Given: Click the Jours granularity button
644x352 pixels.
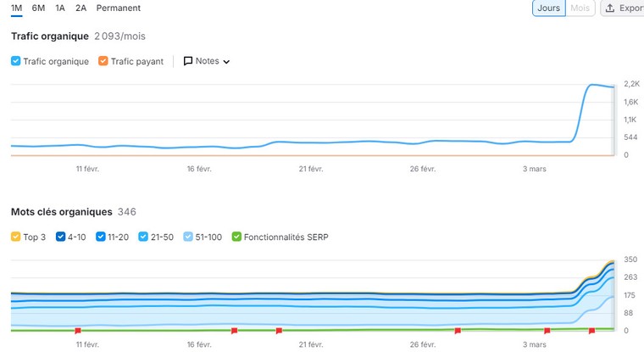Looking at the screenshot, I should click(x=548, y=8).
